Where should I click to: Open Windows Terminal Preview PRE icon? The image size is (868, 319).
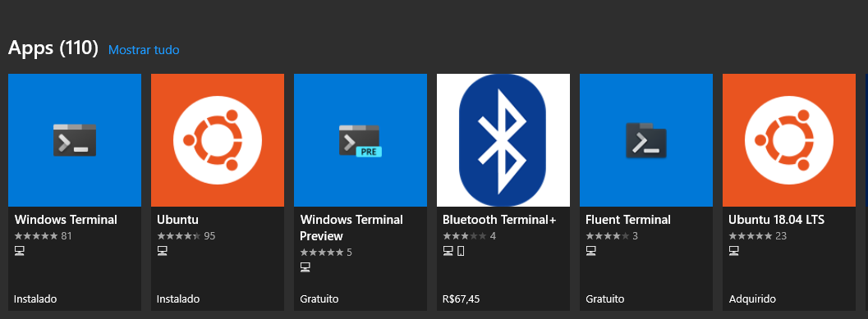[361, 140]
